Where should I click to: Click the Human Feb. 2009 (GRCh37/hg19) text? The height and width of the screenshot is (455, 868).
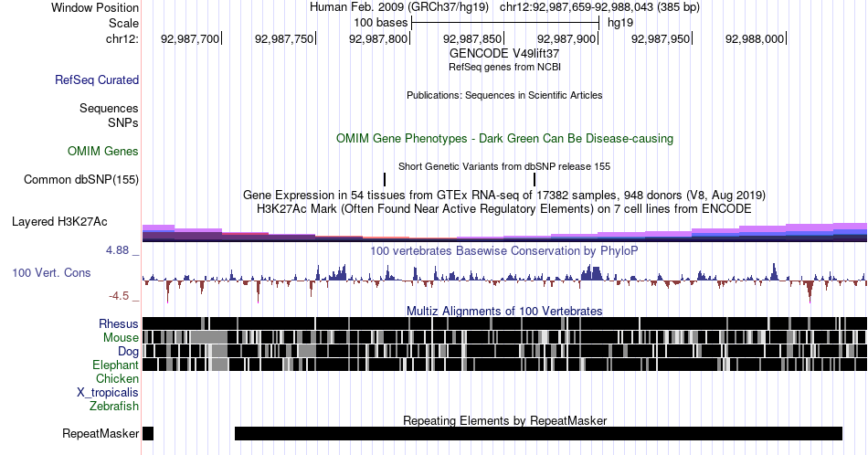[399, 7]
